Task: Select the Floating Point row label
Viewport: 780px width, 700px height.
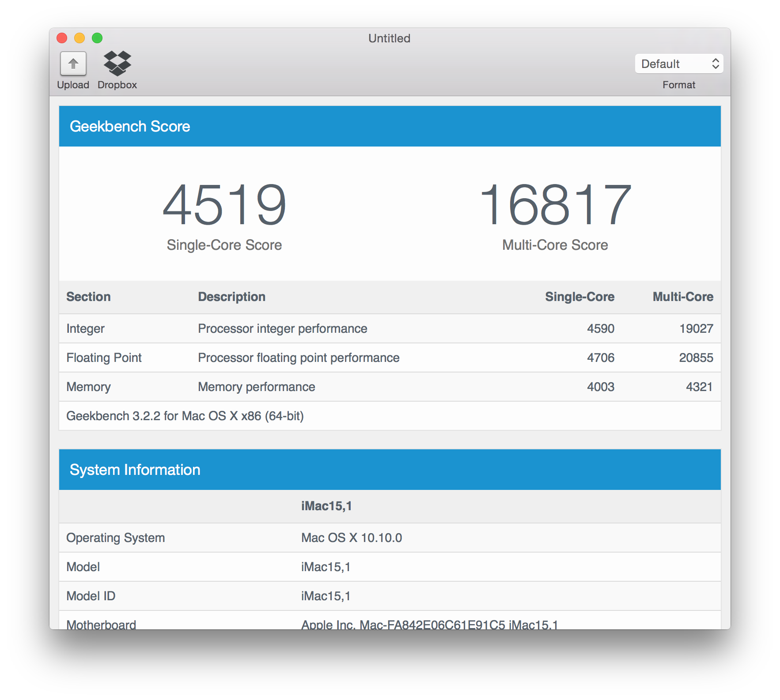Action: (104, 358)
